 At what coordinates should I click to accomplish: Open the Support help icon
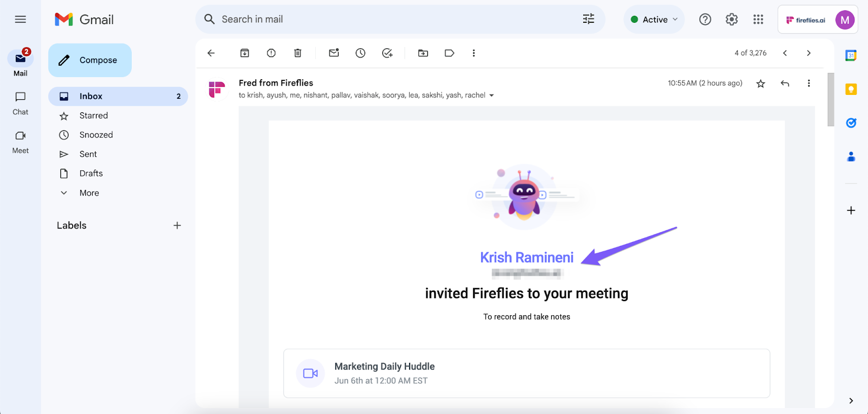coord(705,20)
